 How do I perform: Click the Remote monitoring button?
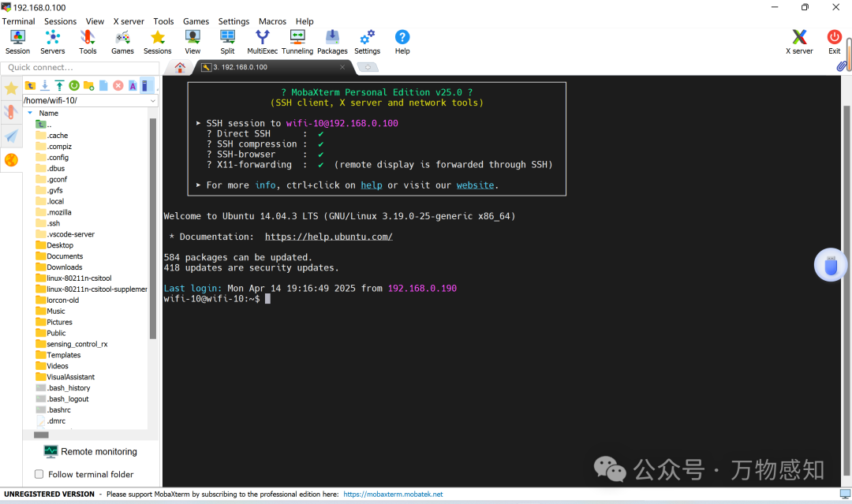[x=91, y=451]
